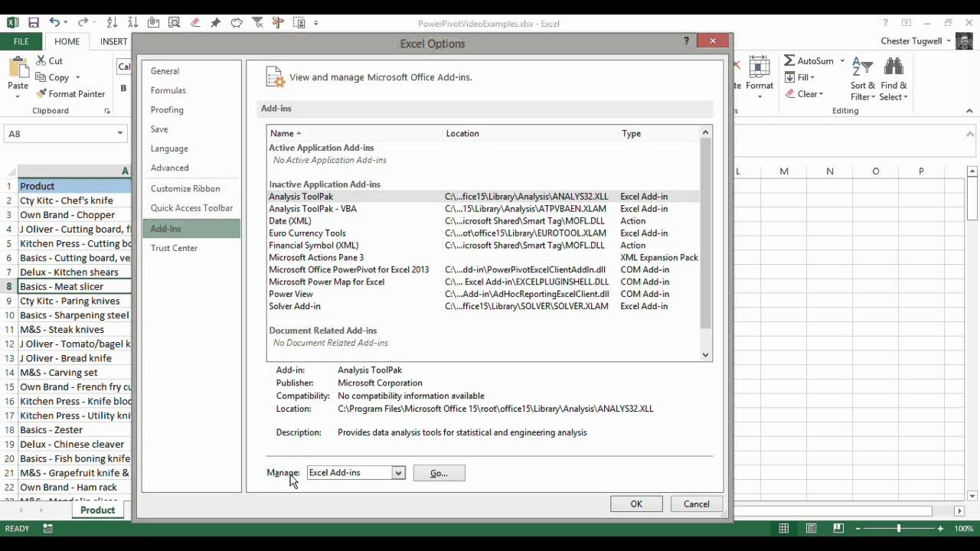This screenshot has width=980, height=551.
Task: Open the Clipboard pane launcher
Action: tap(107, 111)
